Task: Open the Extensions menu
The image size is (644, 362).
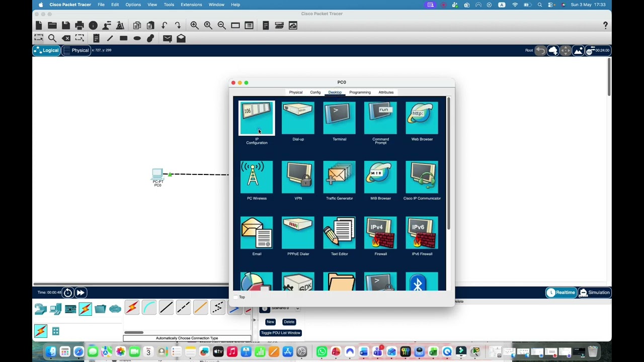Action: pos(191,5)
